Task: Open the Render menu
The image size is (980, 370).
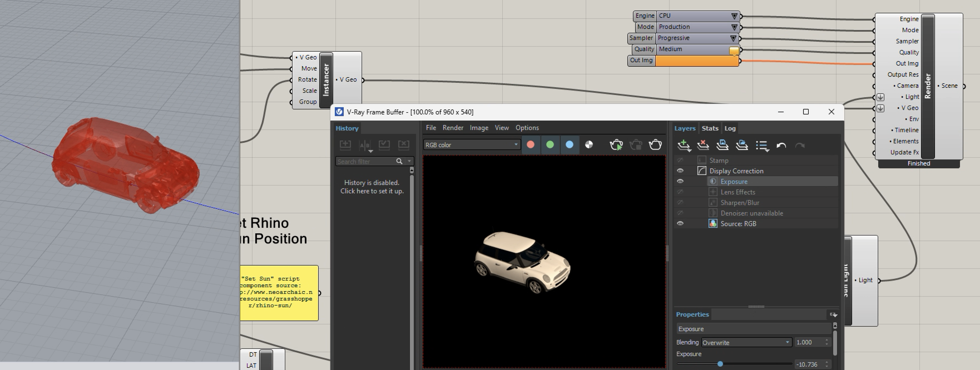Action: (x=453, y=128)
